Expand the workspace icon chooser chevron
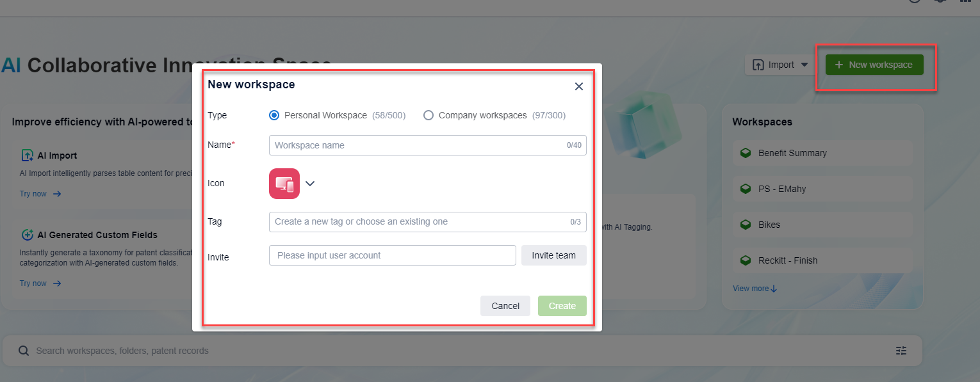The image size is (980, 382). point(310,184)
